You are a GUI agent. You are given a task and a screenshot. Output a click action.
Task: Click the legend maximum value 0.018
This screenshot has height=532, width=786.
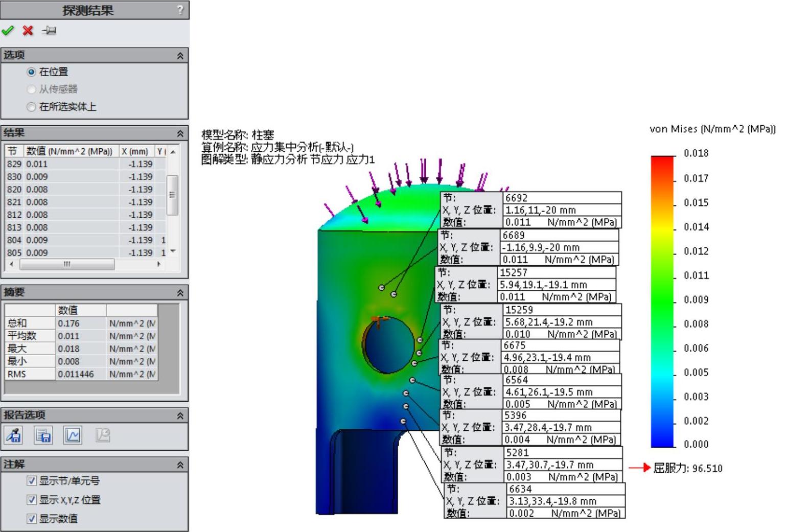point(696,153)
